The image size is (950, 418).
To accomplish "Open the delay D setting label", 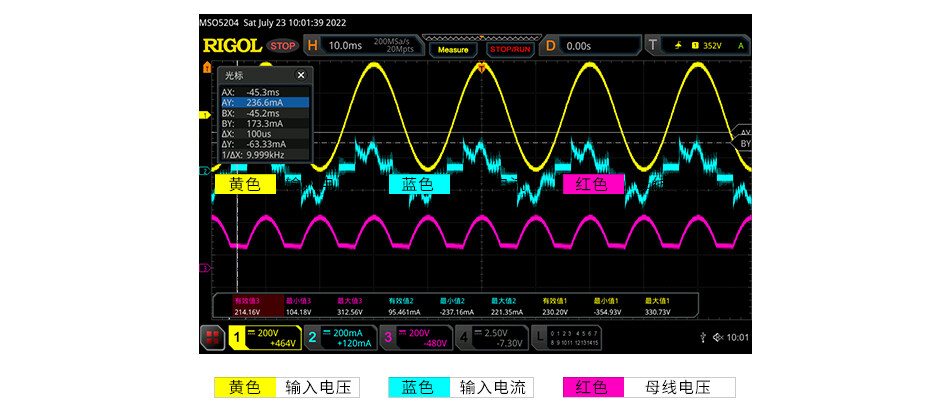I will (x=550, y=46).
